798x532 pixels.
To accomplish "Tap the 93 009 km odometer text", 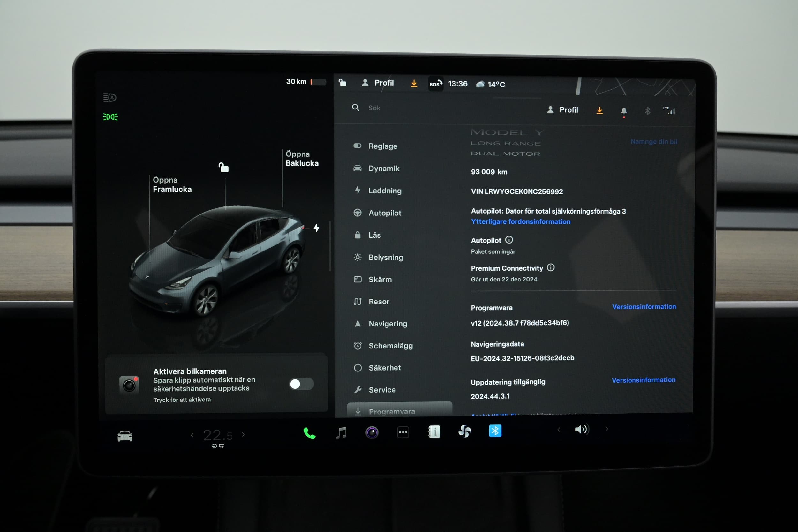I will coord(489,172).
